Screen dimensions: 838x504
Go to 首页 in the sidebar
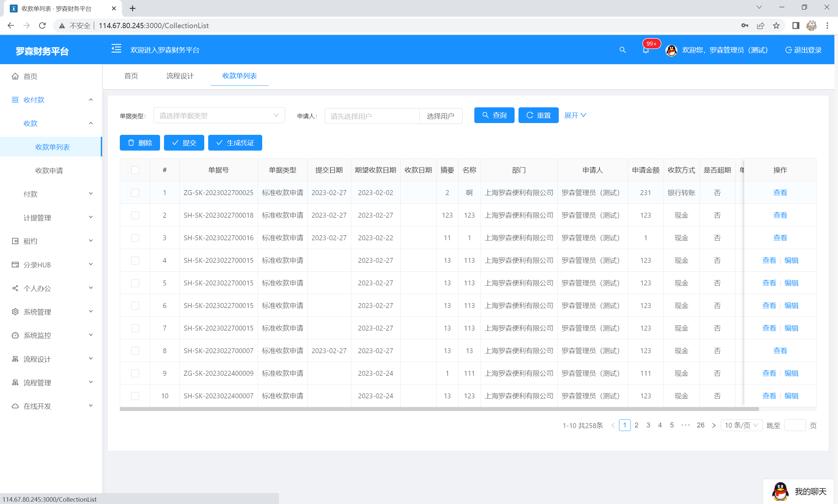click(30, 76)
